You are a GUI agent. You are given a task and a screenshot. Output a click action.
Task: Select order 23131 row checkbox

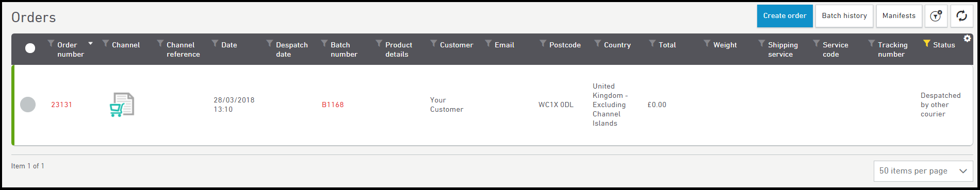pyautogui.click(x=28, y=105)
